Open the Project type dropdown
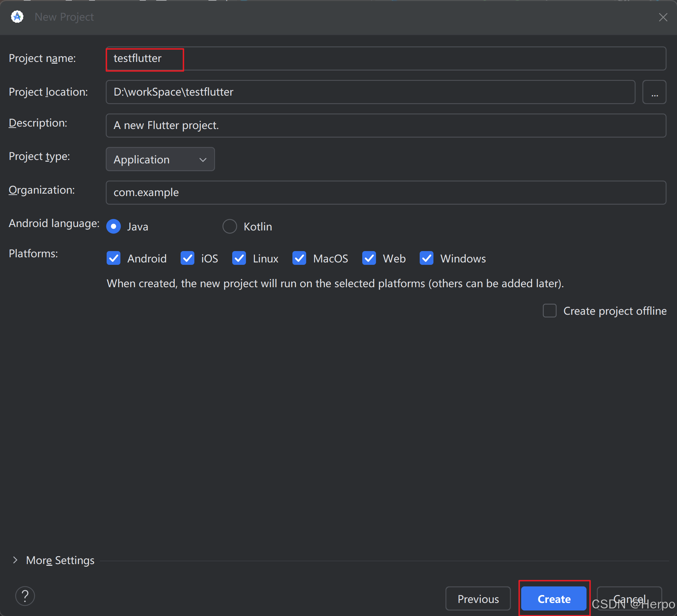677x616 pixels. click(160, 159)
